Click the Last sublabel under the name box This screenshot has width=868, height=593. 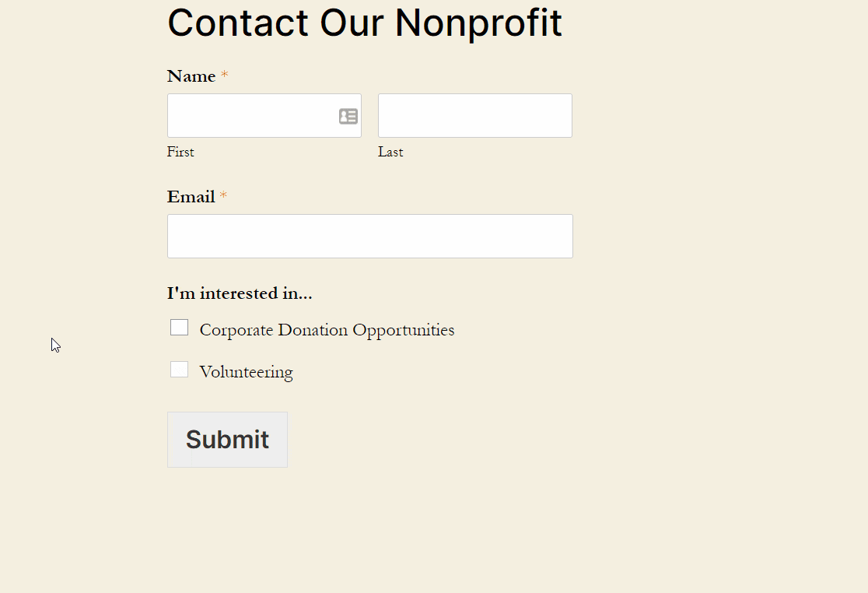pyautogui.click(x=390, y=152)
